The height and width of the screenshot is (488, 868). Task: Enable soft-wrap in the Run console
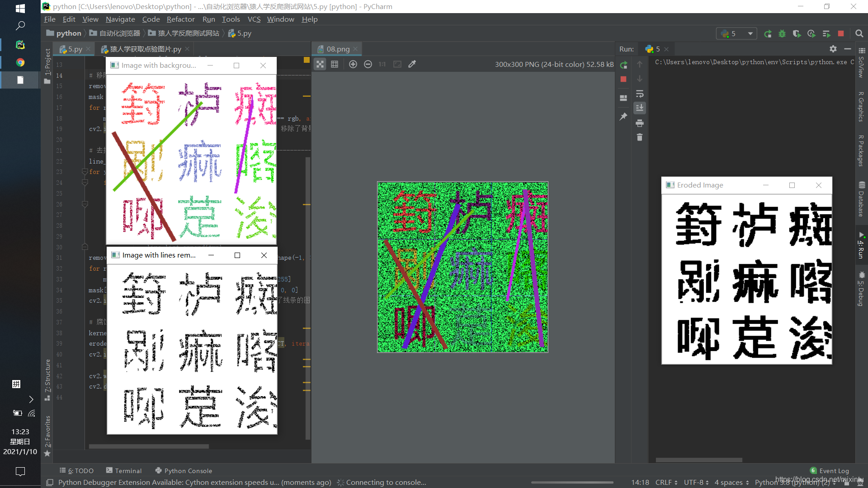[640, 94]
